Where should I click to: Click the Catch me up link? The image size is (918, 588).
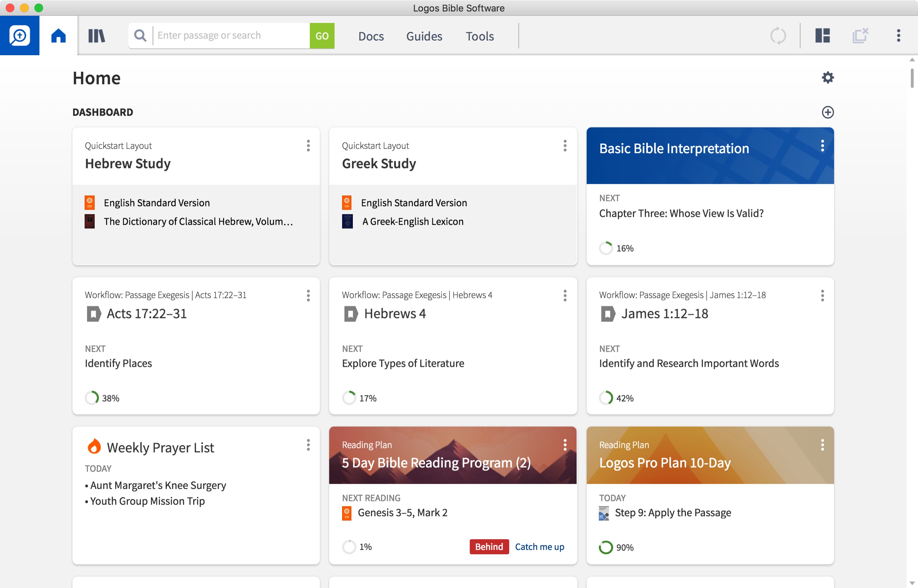click(x=539, y=547)
